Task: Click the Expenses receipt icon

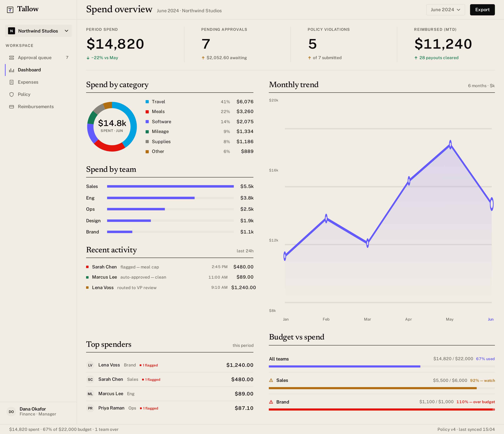Action: pyautogui.click(x=11, y=82)
